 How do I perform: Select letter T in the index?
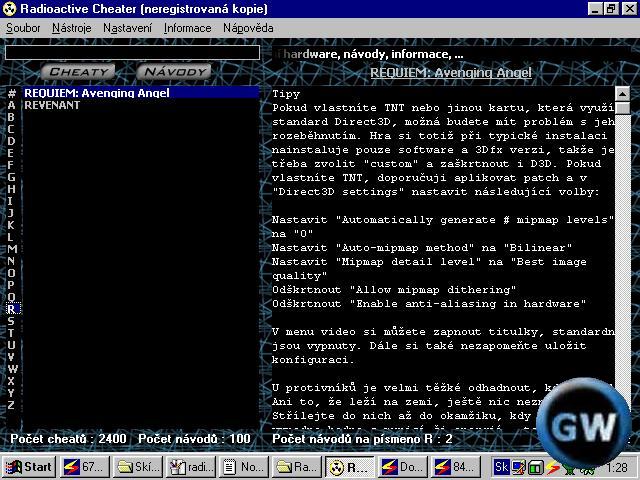click(x=11, y=333)
